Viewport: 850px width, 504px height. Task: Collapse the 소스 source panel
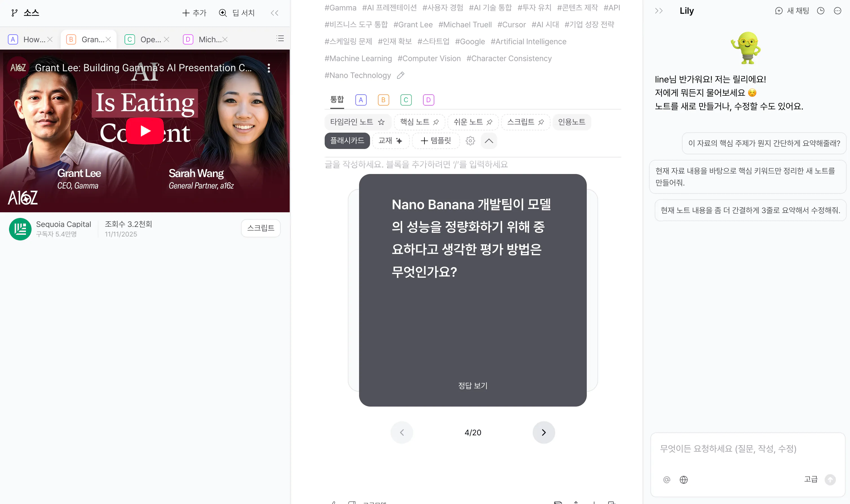(x=275, y=13)
